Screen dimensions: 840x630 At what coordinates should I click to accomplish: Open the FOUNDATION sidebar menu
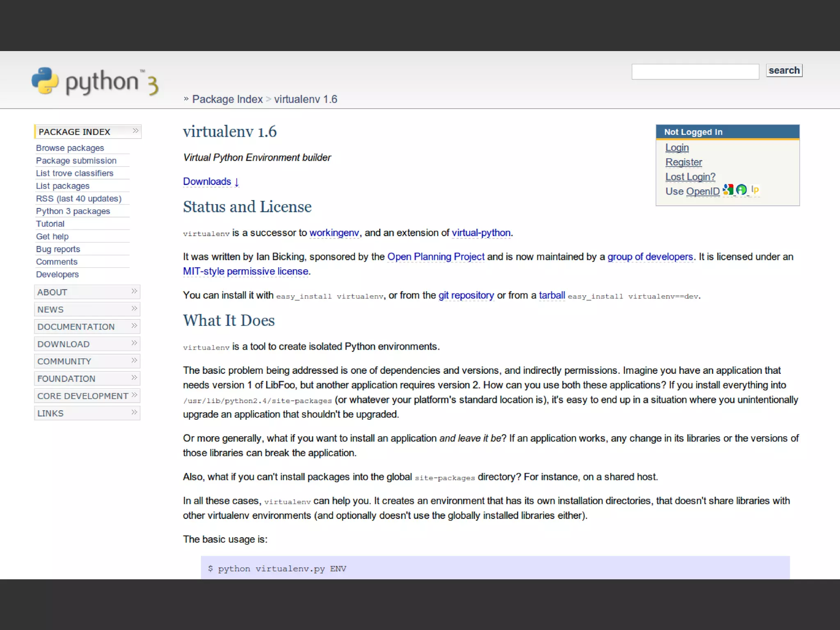(x=66, y=379)
